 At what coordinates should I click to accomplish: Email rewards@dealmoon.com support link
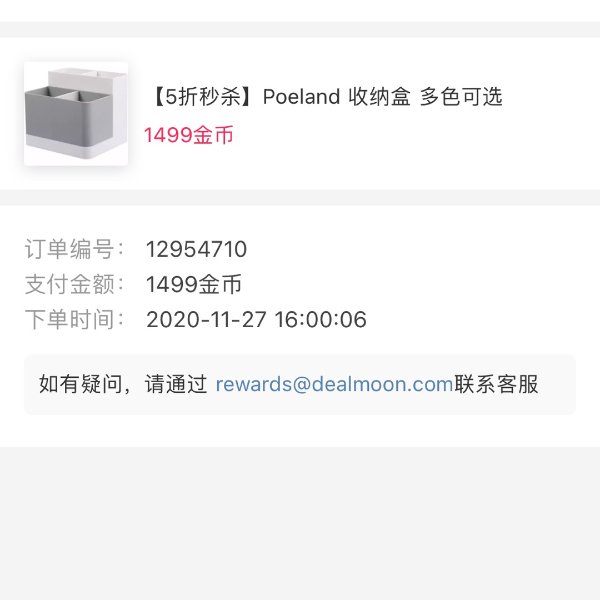(x=334, y=384)
